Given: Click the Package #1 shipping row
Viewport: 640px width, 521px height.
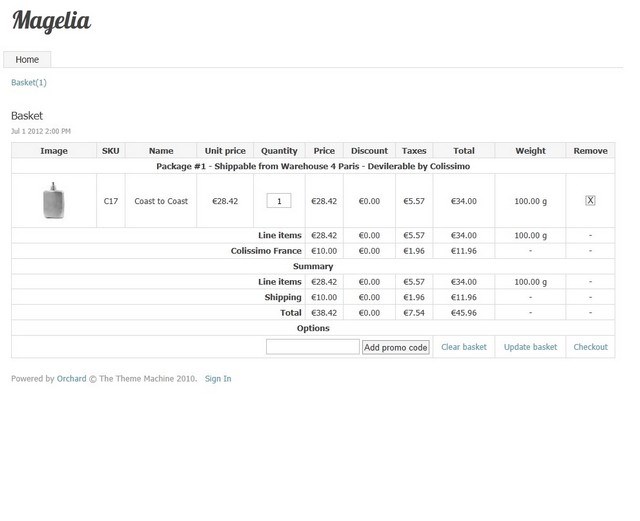Looking at the screenshot, I should click(x=313, y=166).
